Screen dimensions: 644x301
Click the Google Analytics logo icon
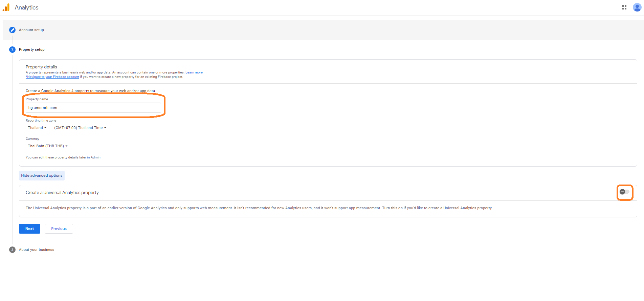[x=6, y=7]
